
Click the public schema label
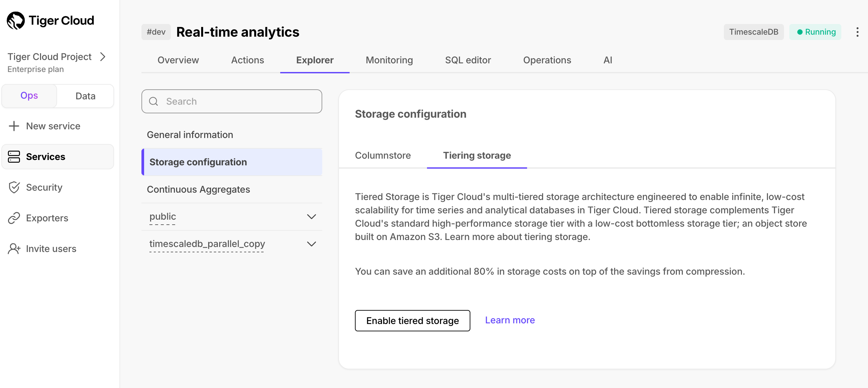[163, 217]
